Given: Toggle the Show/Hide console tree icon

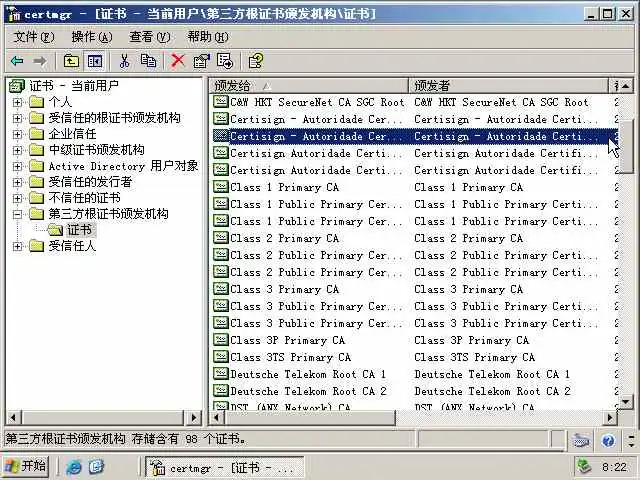Looking at the screenshot, I should pos(95,61).
